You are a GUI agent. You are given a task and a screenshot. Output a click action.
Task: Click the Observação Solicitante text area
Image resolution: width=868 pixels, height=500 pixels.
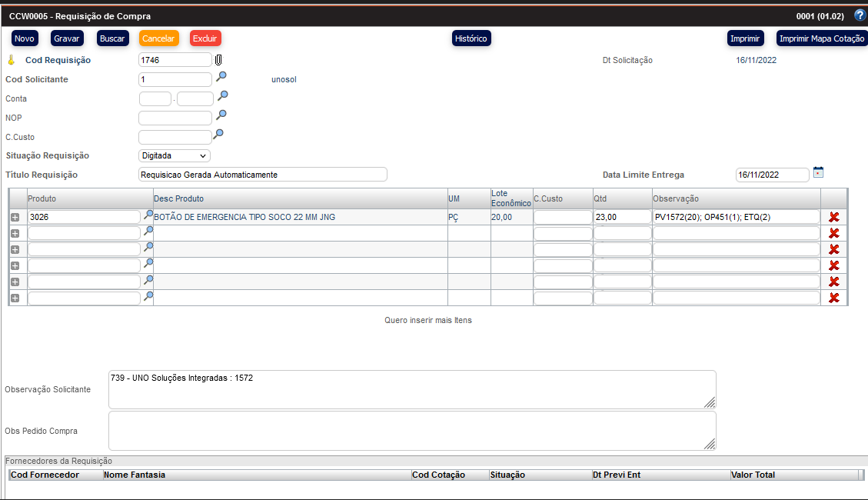coord(411,389)
